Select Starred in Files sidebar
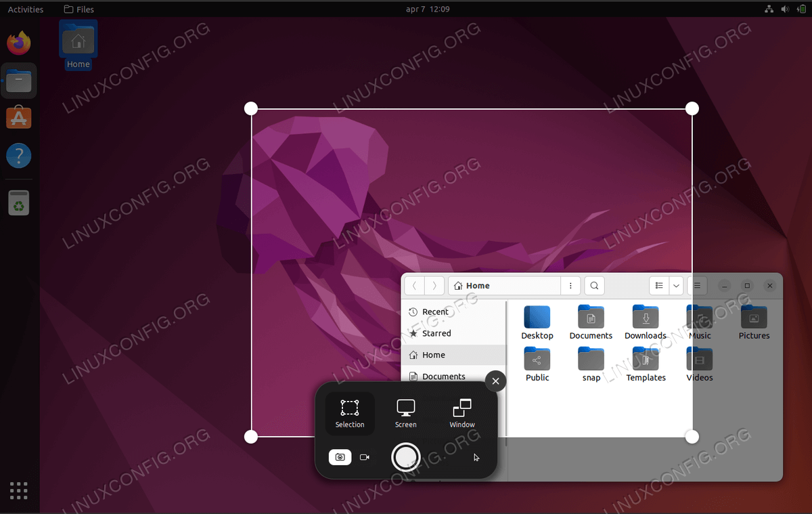Viewport: 812px width, 514px height. [x=454, y=333]
